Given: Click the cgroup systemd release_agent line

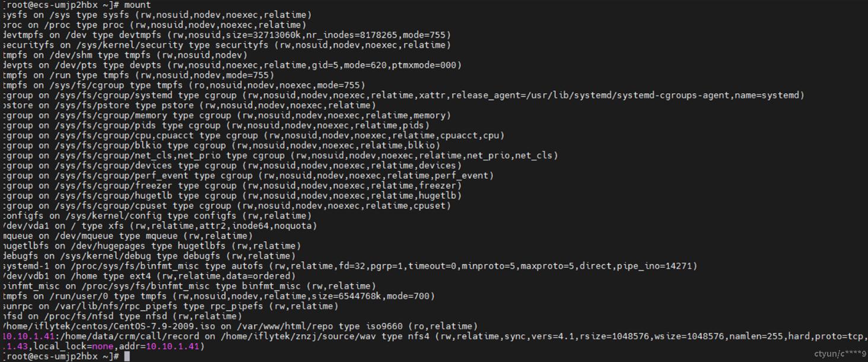Looking at the screenshot, I should 403,96.
